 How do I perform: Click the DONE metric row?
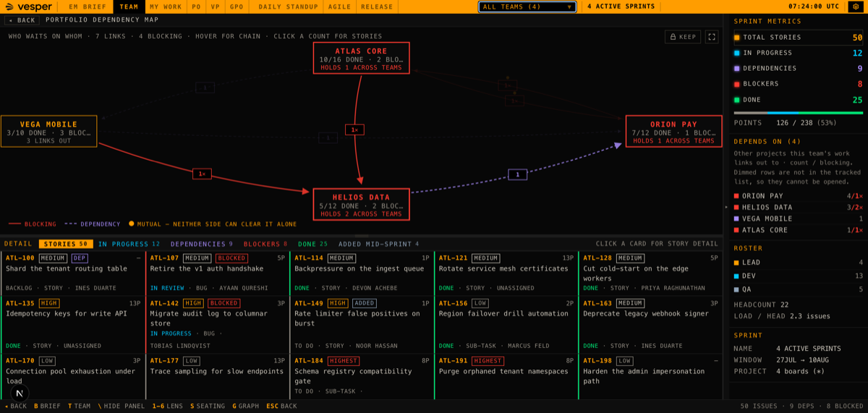[x=798, y=100]
